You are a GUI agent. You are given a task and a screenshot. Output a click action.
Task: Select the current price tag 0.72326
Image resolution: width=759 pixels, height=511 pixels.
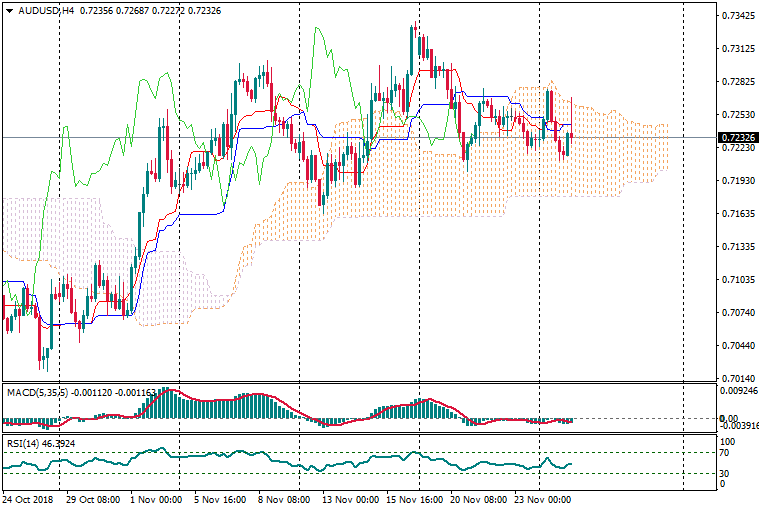coord(737,137)
